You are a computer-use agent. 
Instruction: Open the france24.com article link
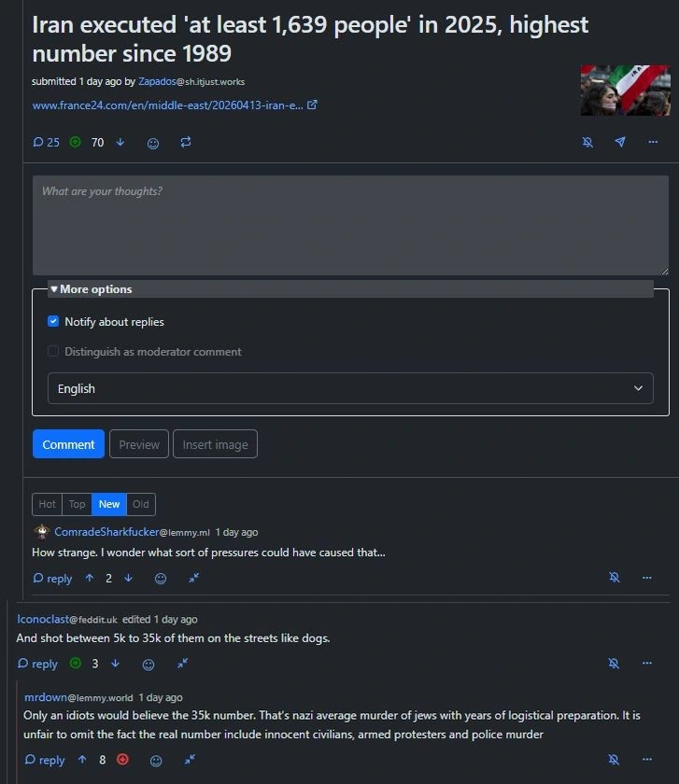coord(168,105)
